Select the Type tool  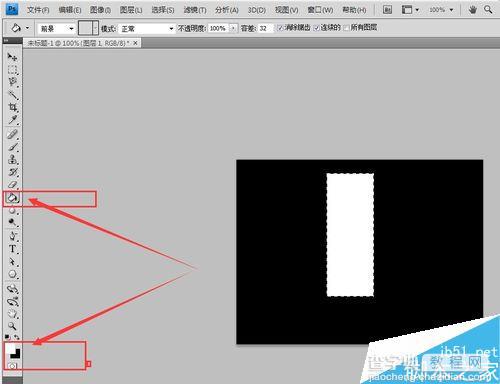pyautogui.click(x=12, y=249)
